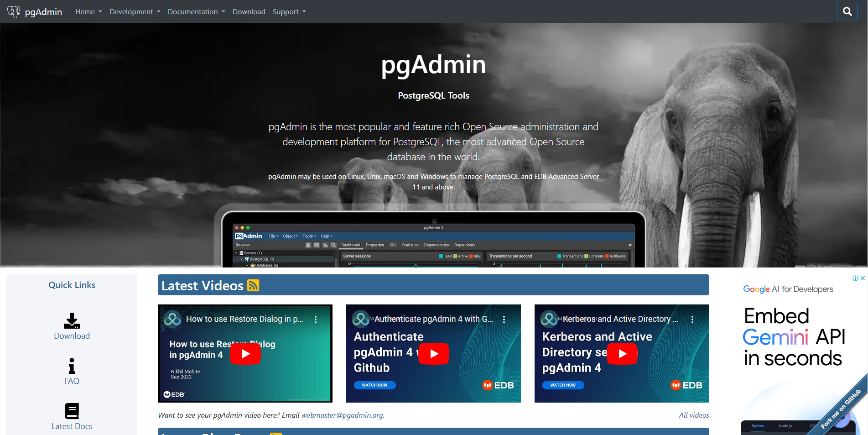The width and height of the screenshot is (868, 435).
Task: Play the Authenticate pgAdmin 4 with Github video
Action: (x=434, y=354)
